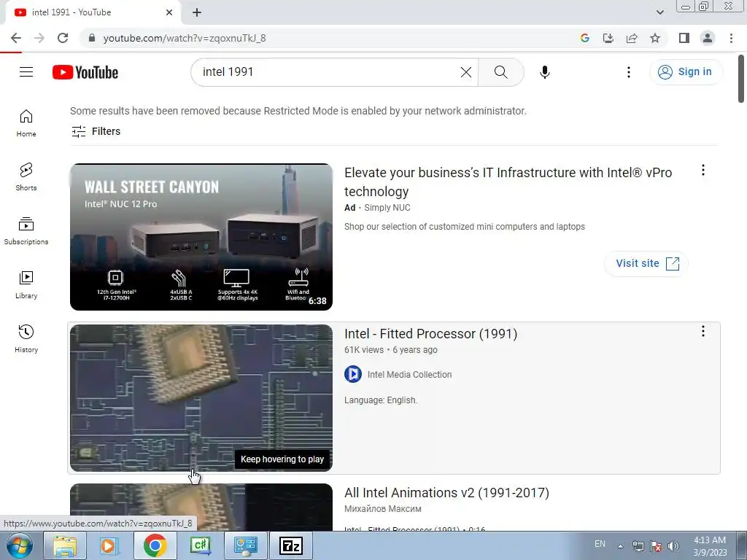This screenshot has width=747, height=560.
Task: Open more options for the Intel vPro ad
Action: point(703,171)
